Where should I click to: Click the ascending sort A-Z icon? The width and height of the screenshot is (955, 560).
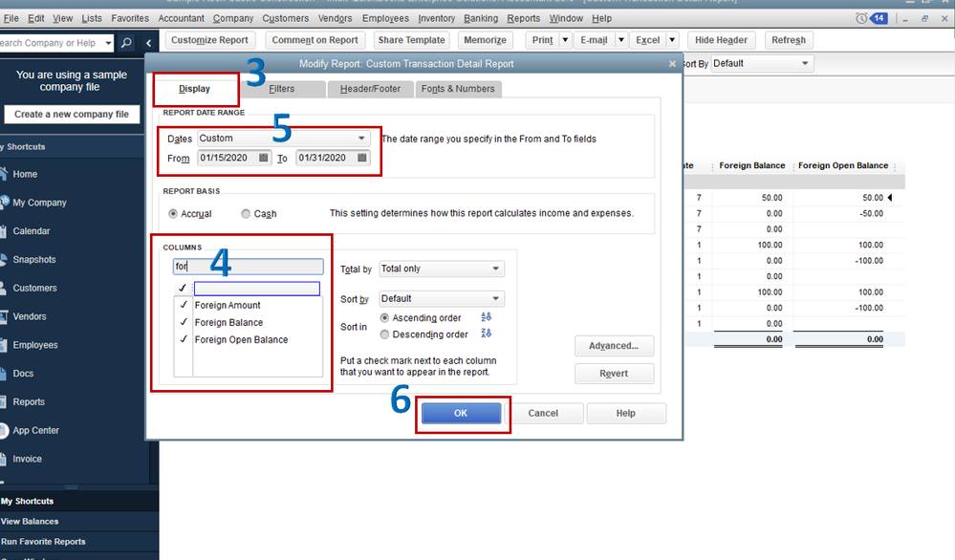tap(486, 317)
